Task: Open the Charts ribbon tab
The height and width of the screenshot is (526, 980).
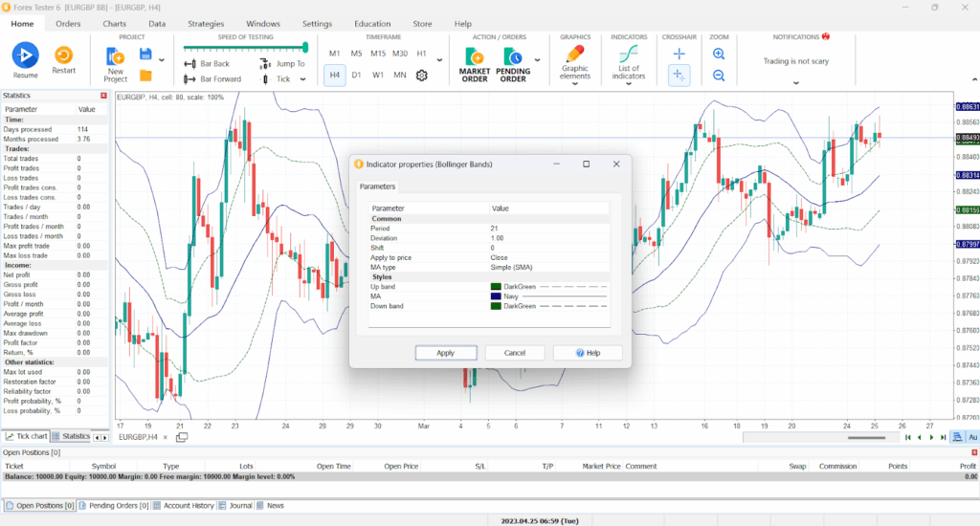Action: 115,24
